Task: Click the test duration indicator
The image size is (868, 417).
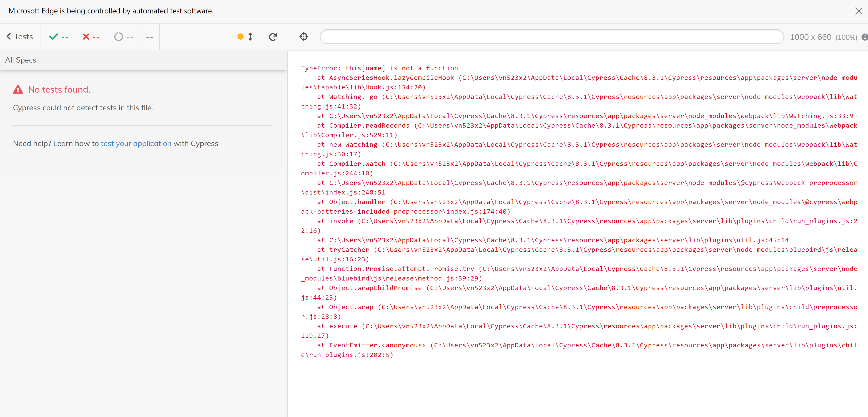Action: tap(150, 37)
